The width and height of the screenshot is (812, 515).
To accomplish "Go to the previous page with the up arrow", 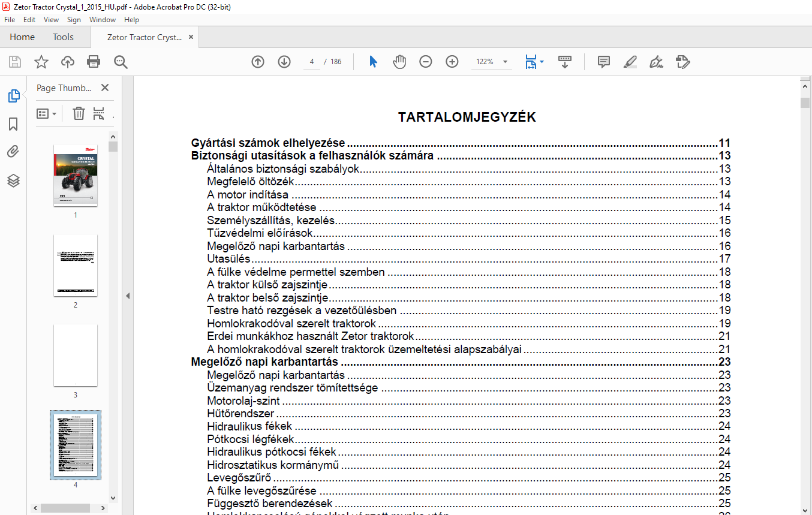I will pyautogui.click(x=258, y=62).
